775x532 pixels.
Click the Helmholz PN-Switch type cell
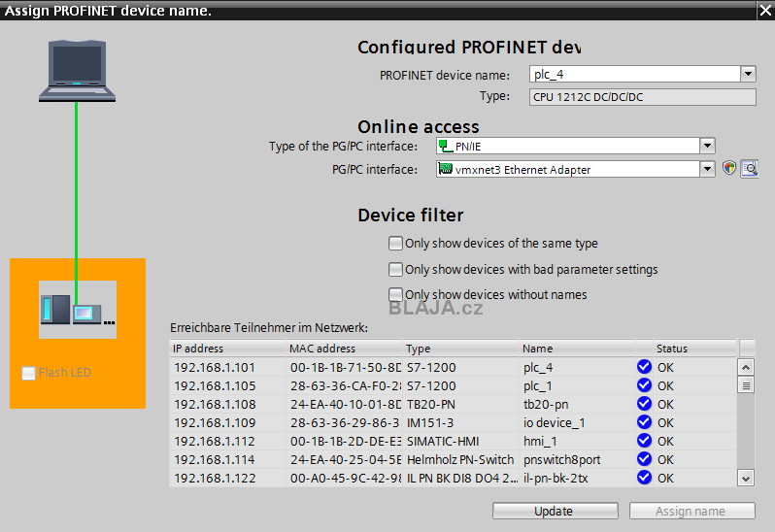tap(461, 459)
